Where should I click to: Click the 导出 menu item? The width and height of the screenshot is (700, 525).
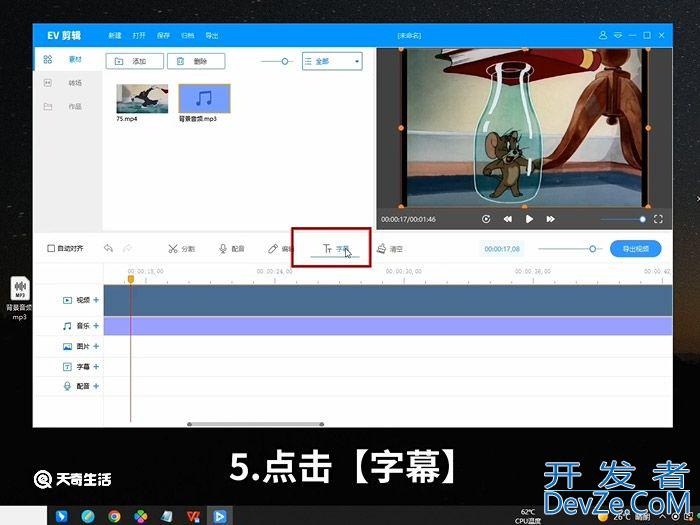pos(212,36)
